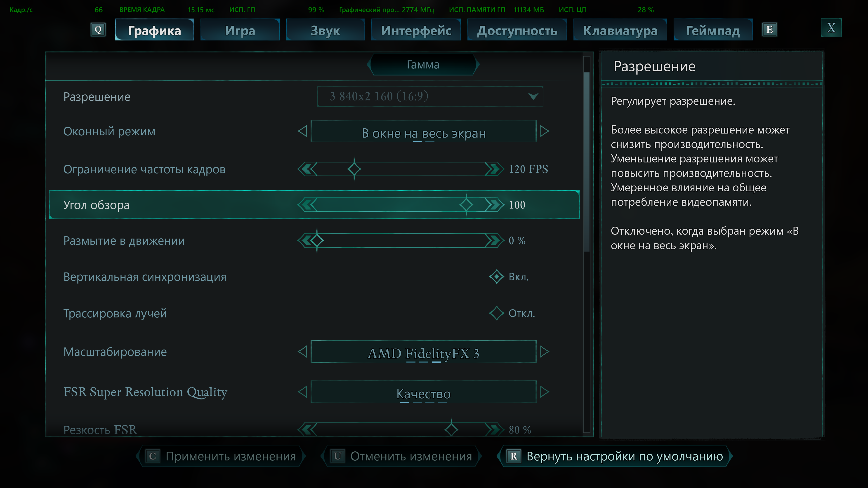This screenshot has width=868, height=488.
Task: Click Применить изменения button
Action: [x=221, y=456]
